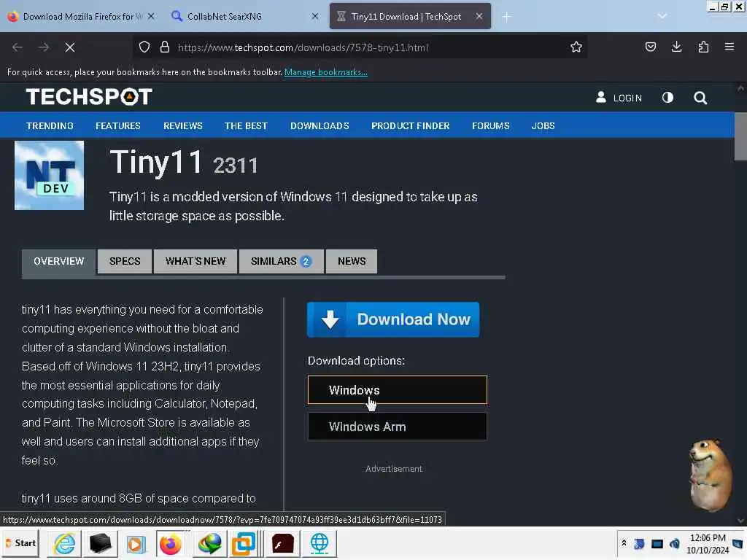Open the JOBS nav item

click(543, 125)
